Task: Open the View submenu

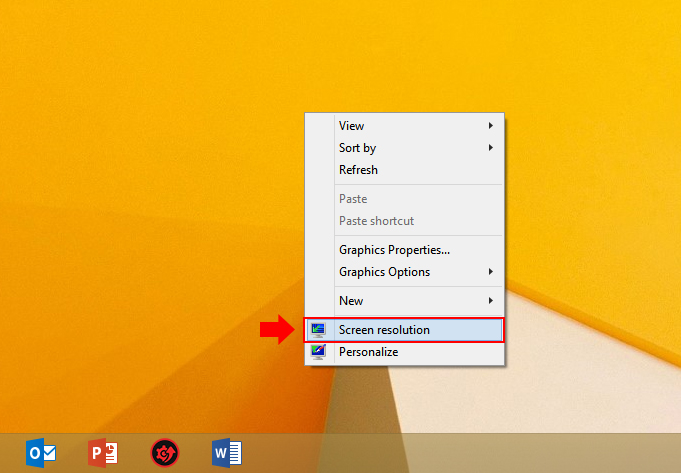Action: point(404,126)
